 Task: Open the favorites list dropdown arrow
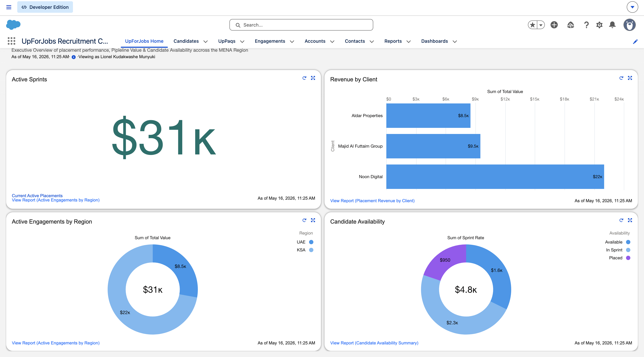tap(541, 25)
